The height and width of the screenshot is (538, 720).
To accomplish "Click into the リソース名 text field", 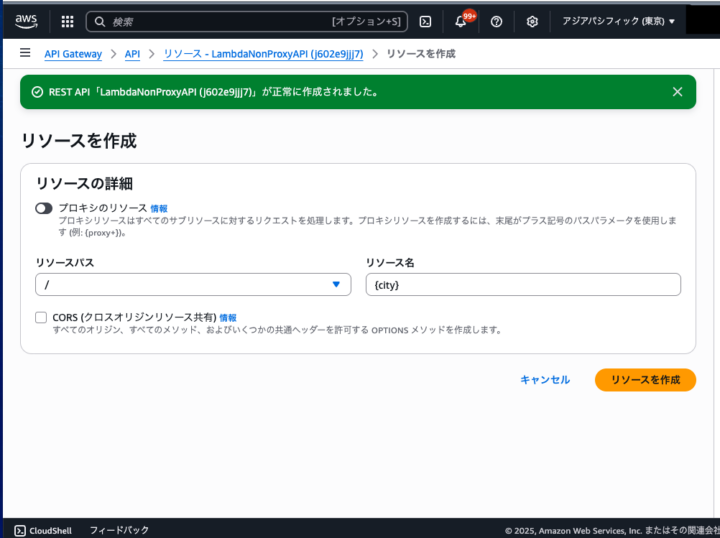I will tap(523, 285).
